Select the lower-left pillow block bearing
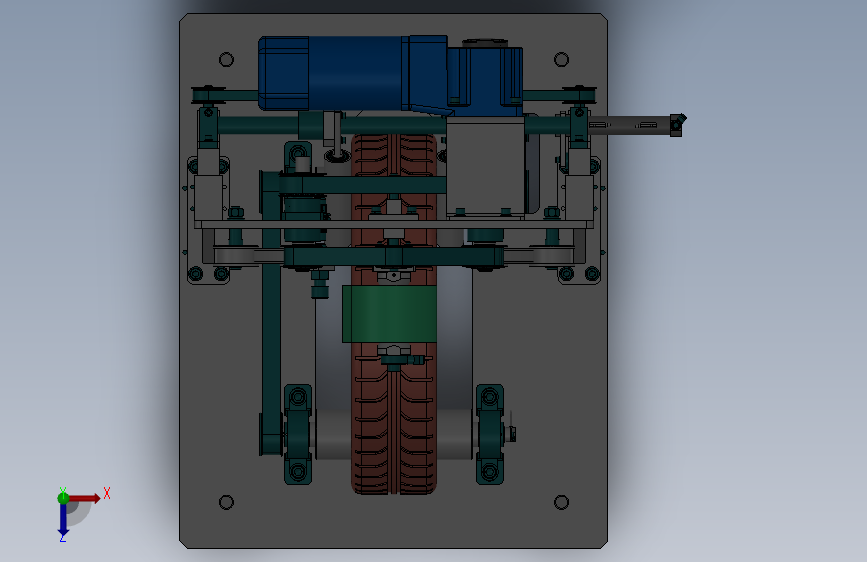The width and height of the screenshot is (867, 562). [298, 434]
